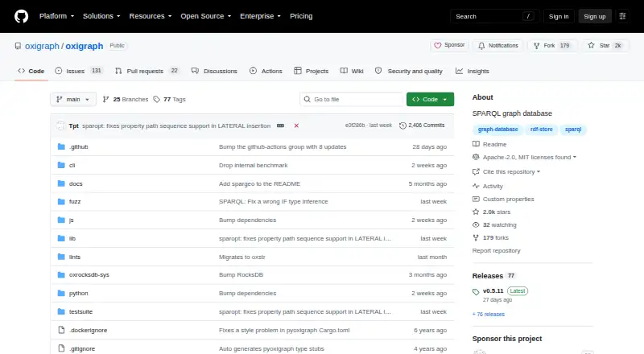Open the fuzz folder
Viewport: 644px width, 354px height.
click(75, 202)
